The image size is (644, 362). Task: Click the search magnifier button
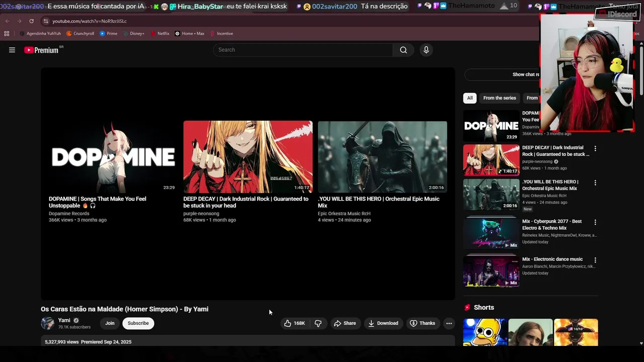(404, 50)
